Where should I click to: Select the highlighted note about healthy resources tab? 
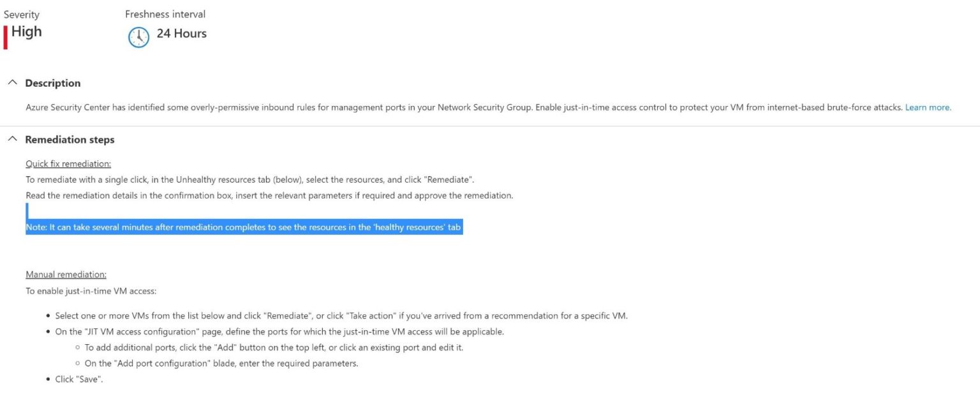(x=244, y=227)
